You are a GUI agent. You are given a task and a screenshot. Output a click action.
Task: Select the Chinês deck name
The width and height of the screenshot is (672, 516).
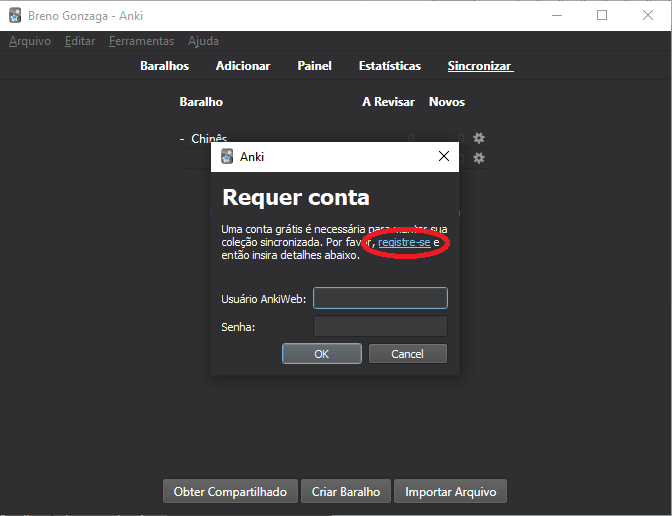point(209,138)
